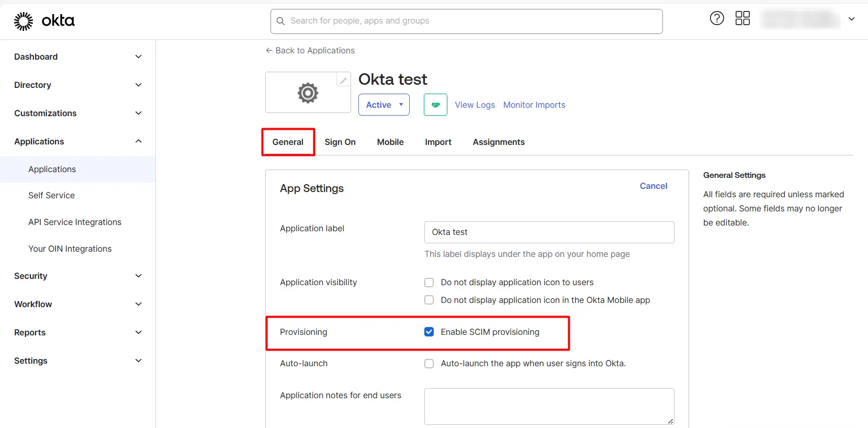This screenshot has height=428, width=868.
Task: Click the General Settings sidebar heading
Action: 734,175
